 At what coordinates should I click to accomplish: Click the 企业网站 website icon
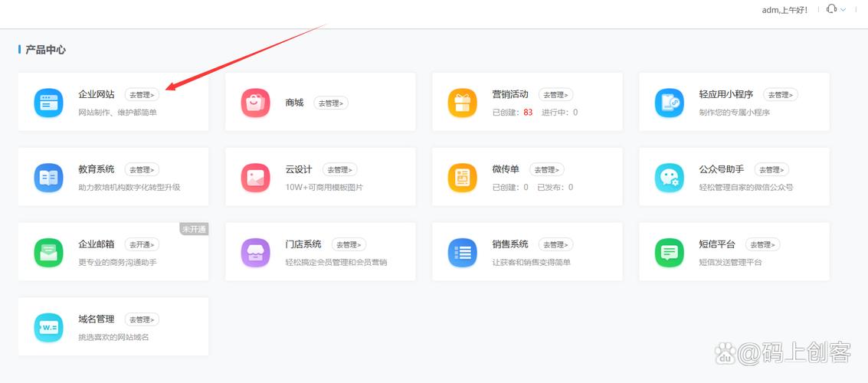click(x=49, y=103)
